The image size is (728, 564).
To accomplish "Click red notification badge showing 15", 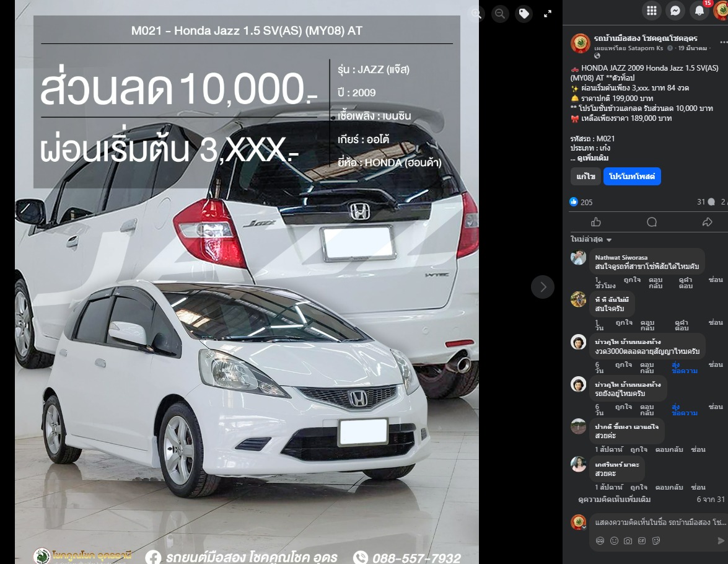I will [707, 3].
